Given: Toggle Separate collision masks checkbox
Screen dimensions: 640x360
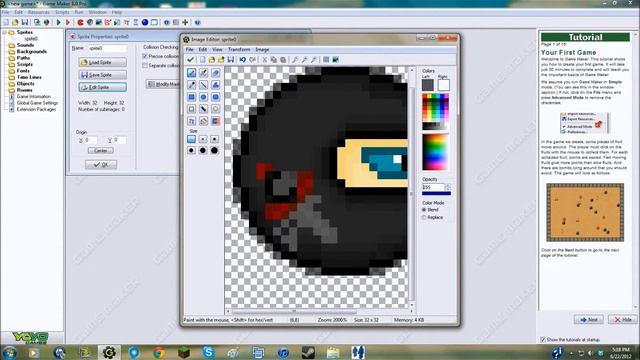Looking at the screenshot, I should [x=145, y=65].
